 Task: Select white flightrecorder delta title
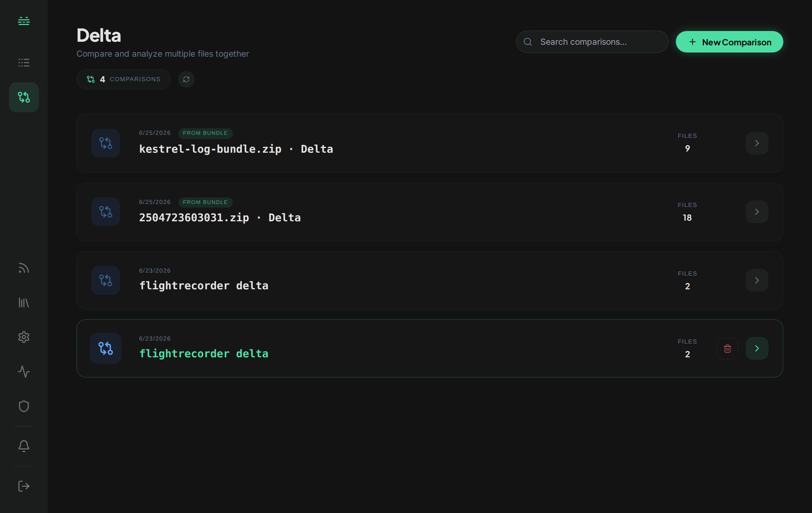(x=204, y=286)
